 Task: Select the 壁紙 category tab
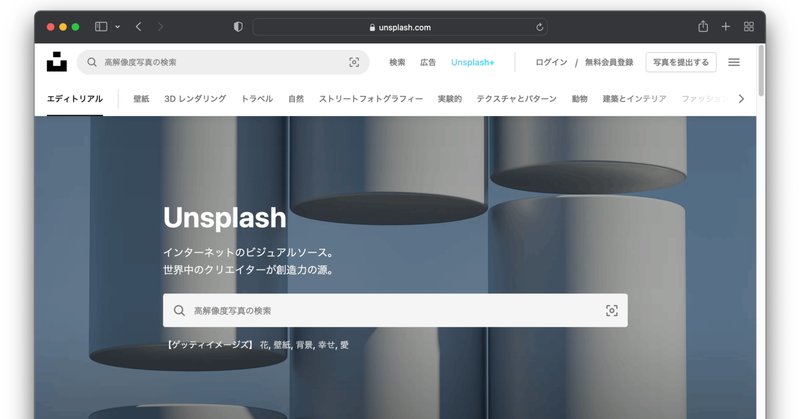pos(141,99)
